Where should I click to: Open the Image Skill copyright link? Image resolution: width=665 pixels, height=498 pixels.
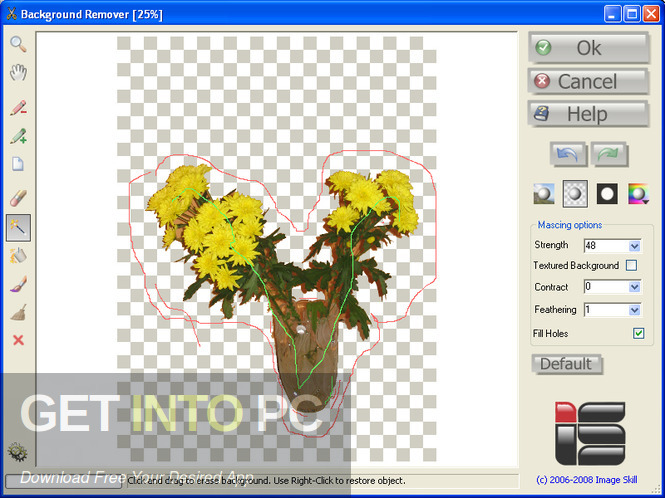(x=587, y=480)
